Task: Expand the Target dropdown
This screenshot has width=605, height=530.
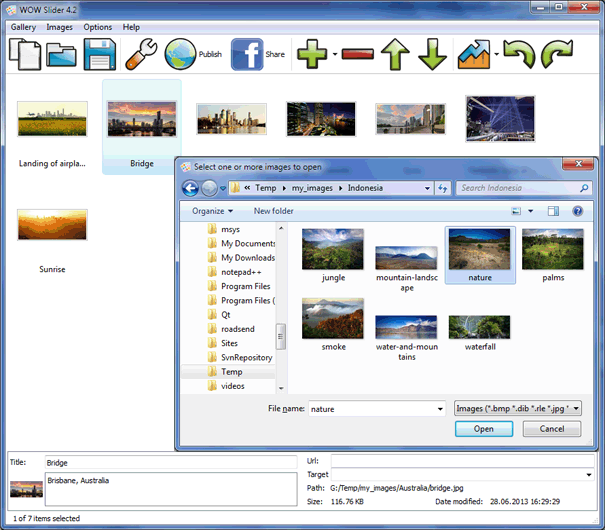Action: (x=589, y=475)
